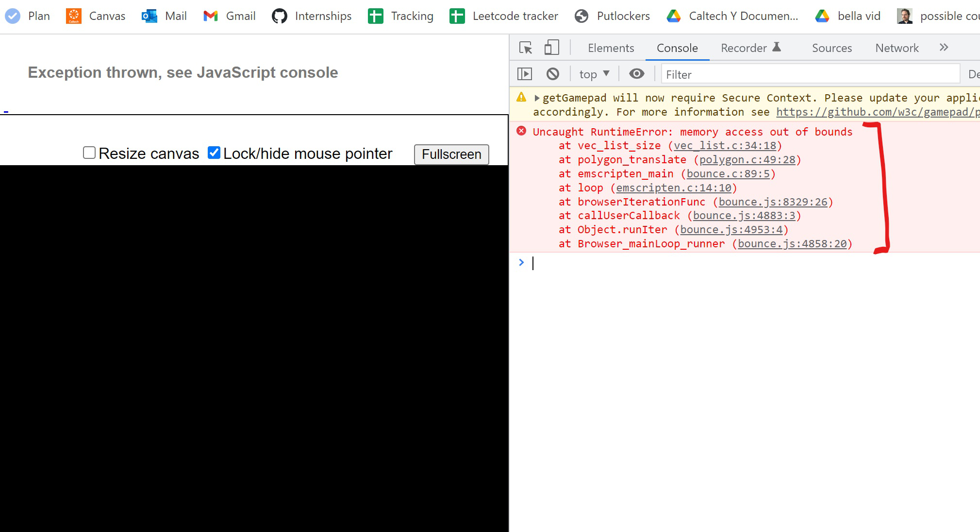The image size is (980, 532).
Task: Switch to the Sources panel
Action: [x=831, y=48]
